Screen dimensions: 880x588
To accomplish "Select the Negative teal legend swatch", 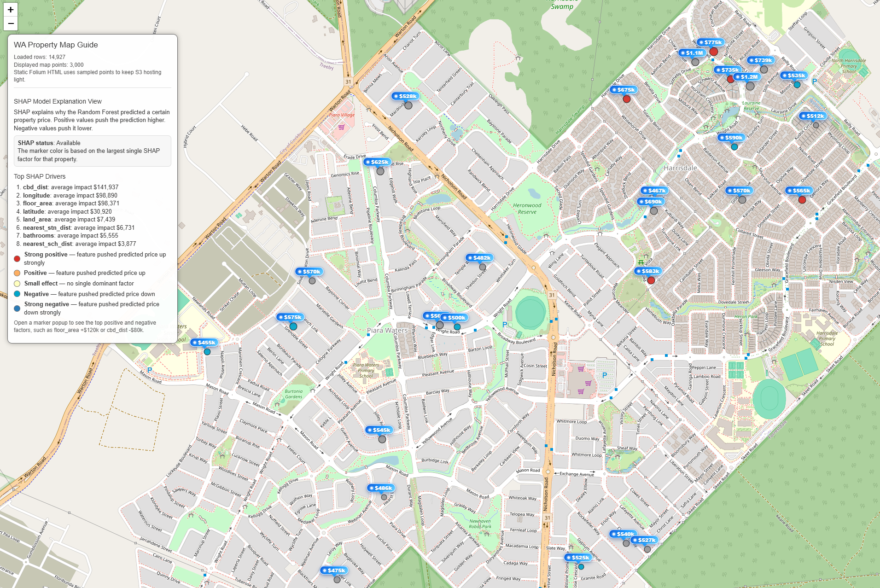I will (x=17, y=294).
